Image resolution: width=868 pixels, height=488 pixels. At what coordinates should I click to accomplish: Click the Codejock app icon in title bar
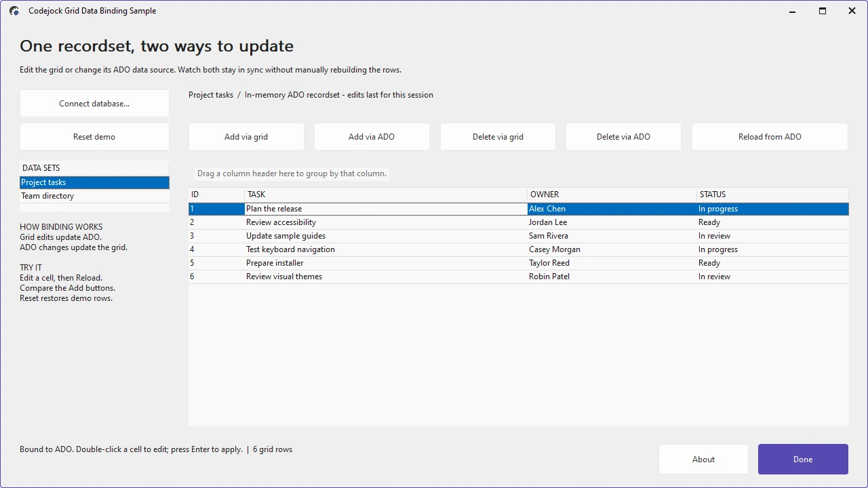14,11
